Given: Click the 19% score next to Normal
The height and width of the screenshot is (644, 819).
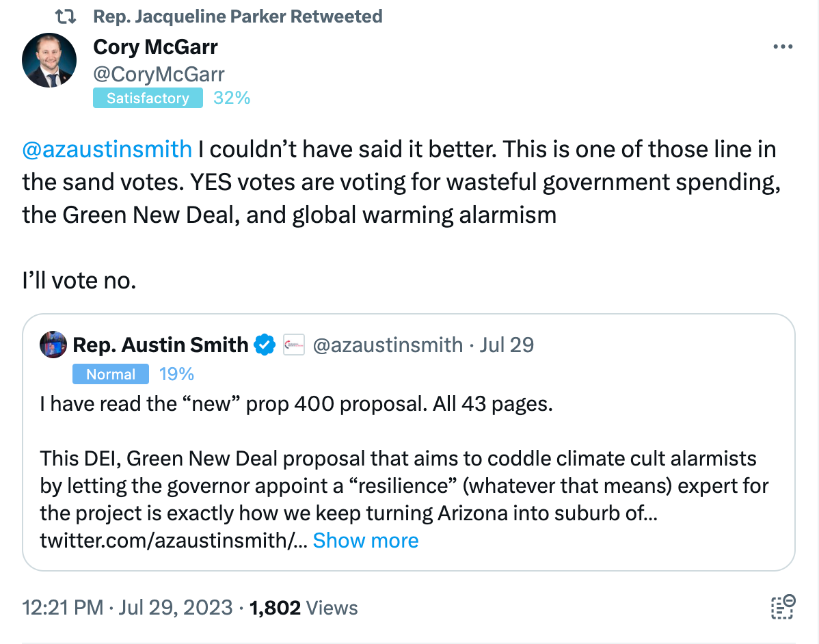Looking at the screenshot, I should [176, 374].
